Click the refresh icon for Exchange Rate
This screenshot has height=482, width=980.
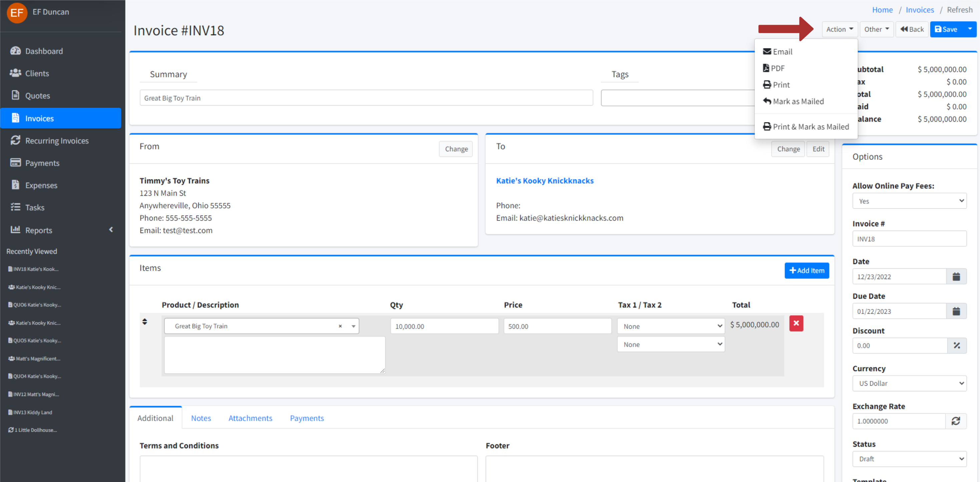[955, 421]
